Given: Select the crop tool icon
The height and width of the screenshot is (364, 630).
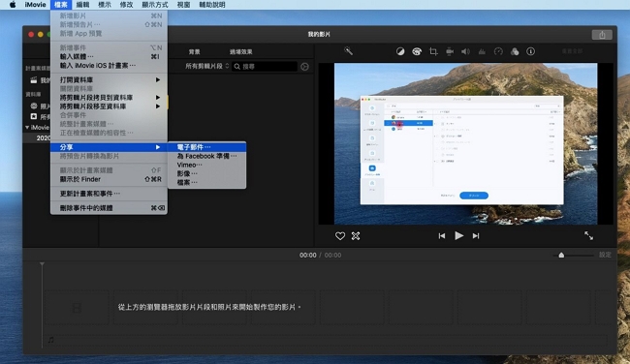Looking at the screenshot, I should [x=433, y=51].
